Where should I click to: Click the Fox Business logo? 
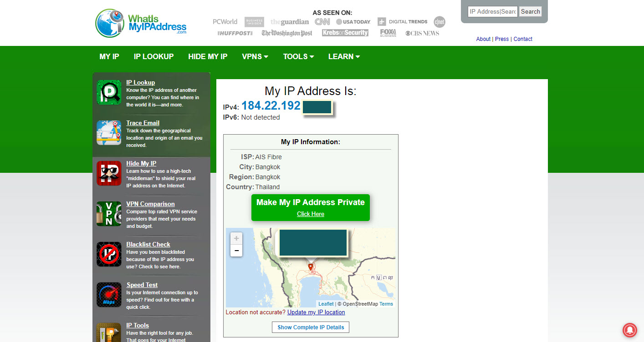tap(388, 33)
